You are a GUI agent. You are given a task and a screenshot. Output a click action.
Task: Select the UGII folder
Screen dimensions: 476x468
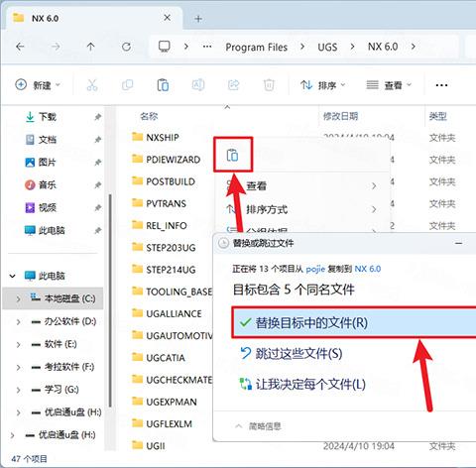tap(148, 446)
